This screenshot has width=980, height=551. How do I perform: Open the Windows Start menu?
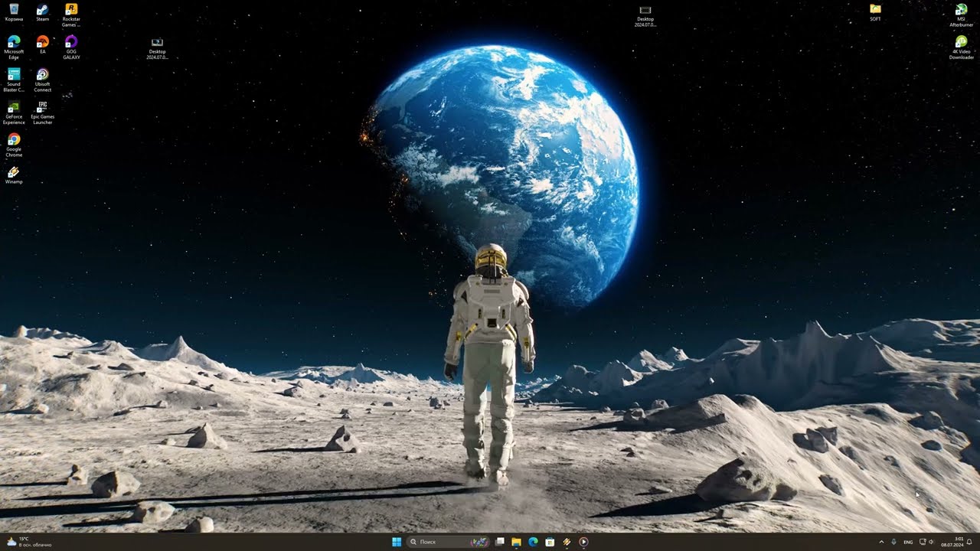pos(397,542)
